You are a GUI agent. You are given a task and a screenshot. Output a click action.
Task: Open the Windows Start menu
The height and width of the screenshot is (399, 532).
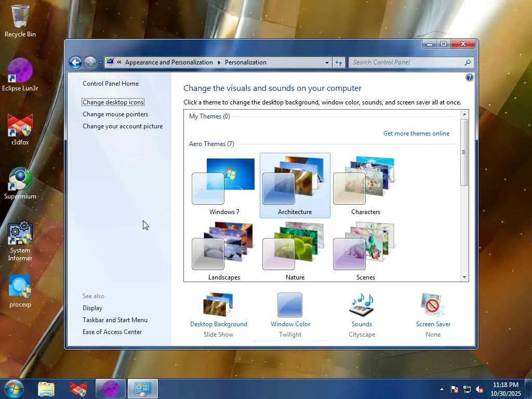(x=13, y=389)
